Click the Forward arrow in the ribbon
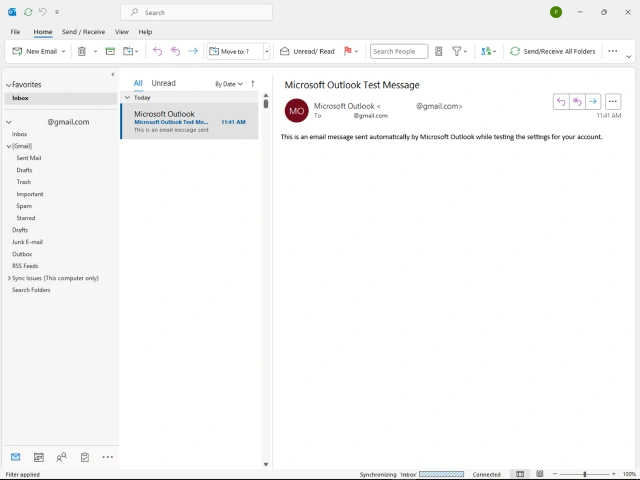Screen dimensions: 640x480 tap(193, 51)
